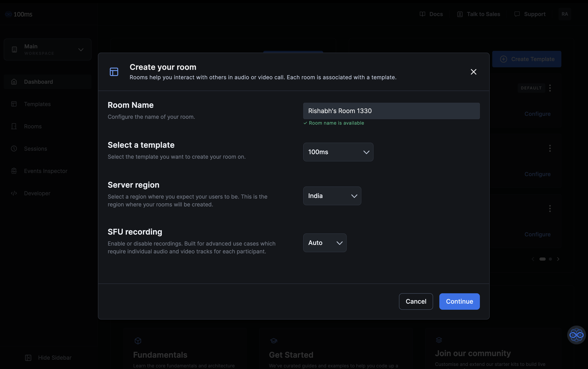Click the Room Name input field

(x=391, y=111)
